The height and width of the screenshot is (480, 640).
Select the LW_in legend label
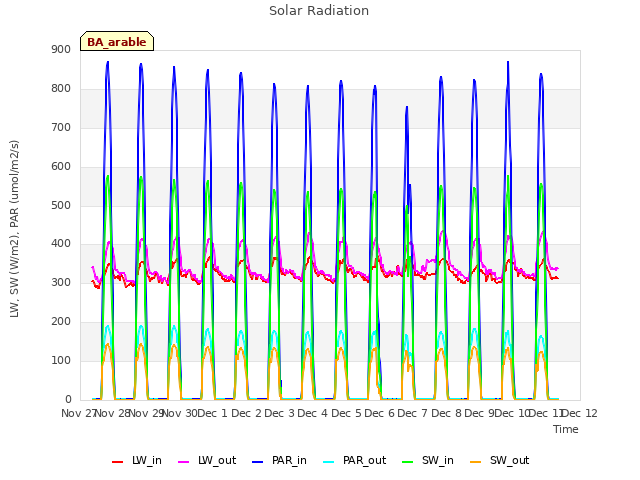pyautogui.click(x=147, y=461)
